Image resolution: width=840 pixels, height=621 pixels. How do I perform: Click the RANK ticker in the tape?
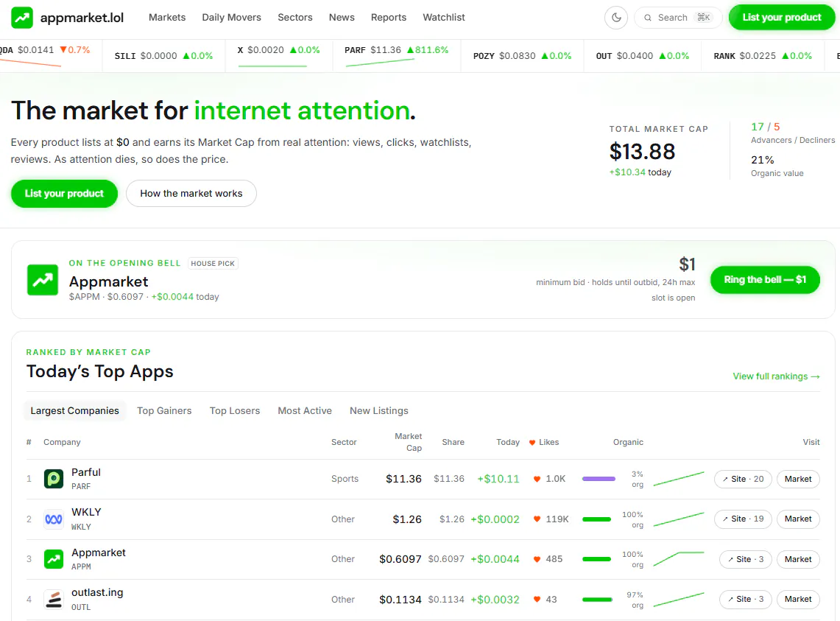[x=763, y=56]
